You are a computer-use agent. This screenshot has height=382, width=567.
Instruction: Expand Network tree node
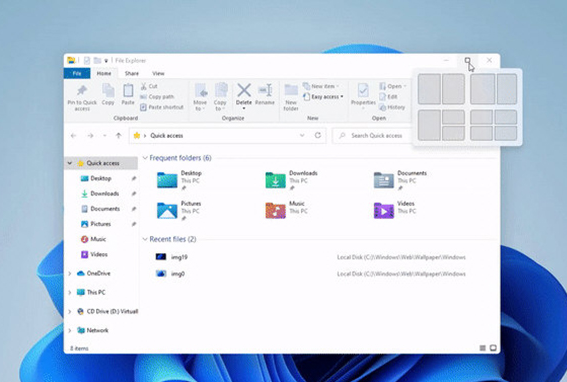(69, 330)
